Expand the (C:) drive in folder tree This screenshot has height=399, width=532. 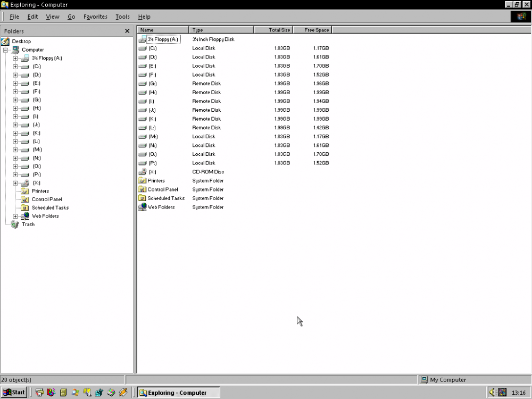[15, 66]
